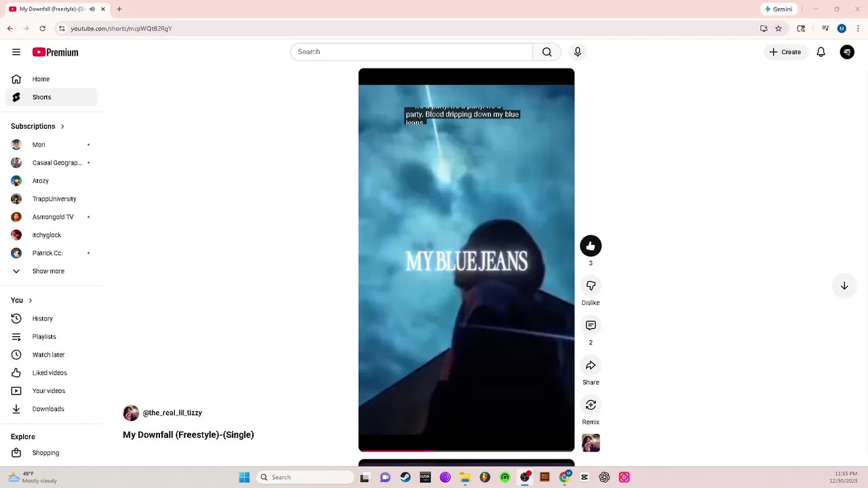Open the sound thumbnail below Remix

click(x=591, y=443)
